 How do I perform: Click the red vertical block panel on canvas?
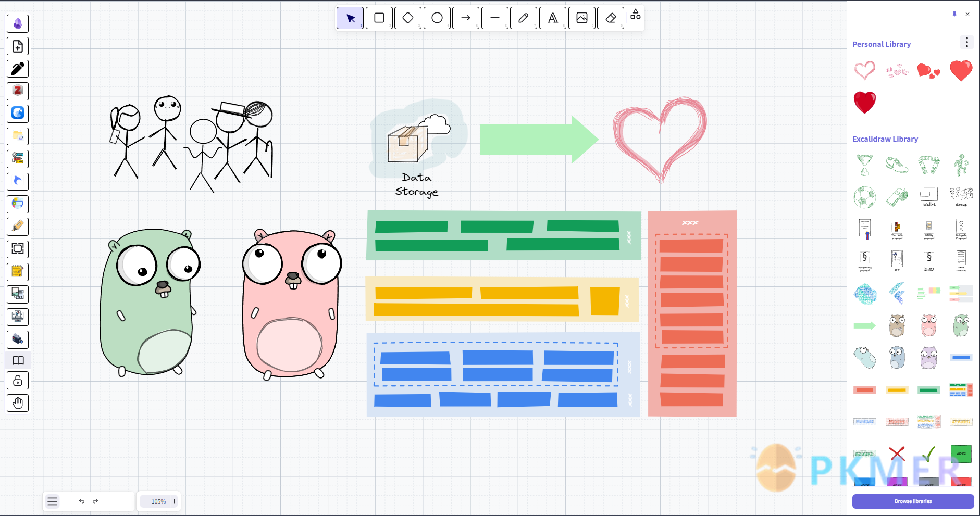point(692,313)
